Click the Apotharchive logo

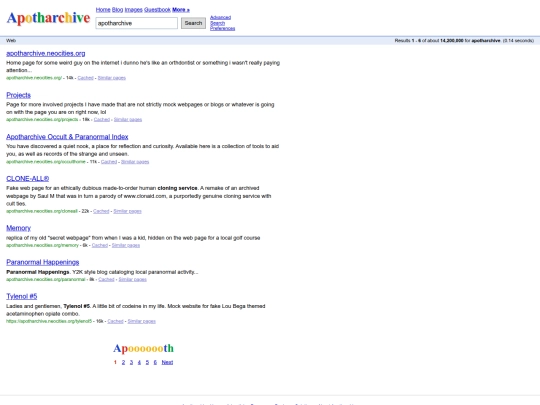48,18
